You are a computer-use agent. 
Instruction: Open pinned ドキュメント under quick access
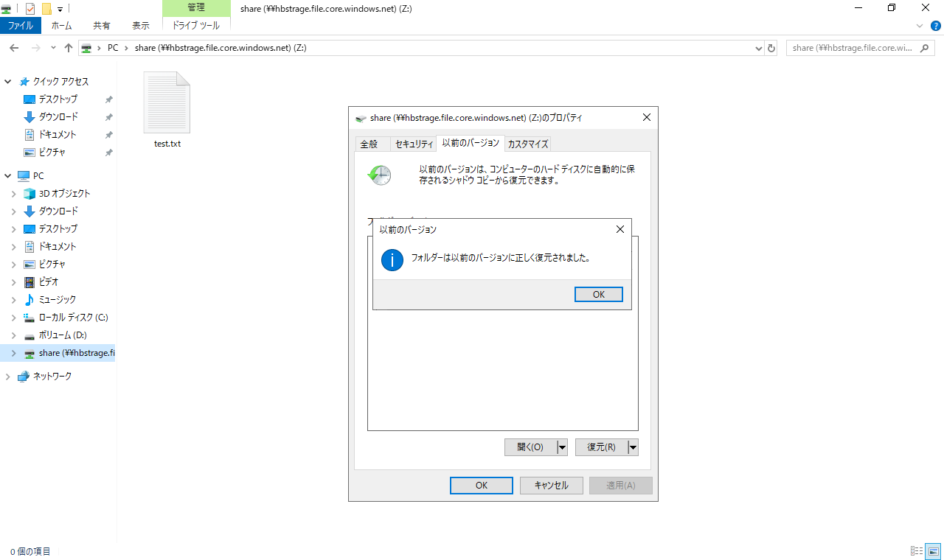(58, 135)
